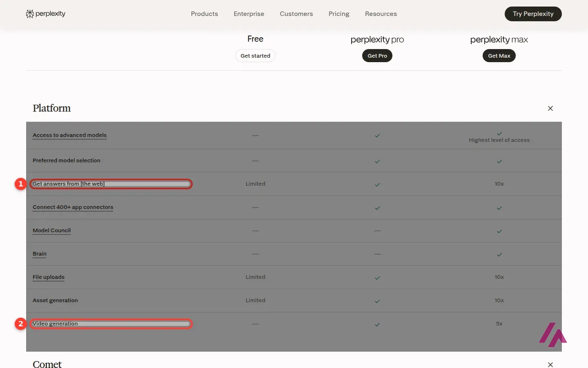Screen dimensions: 588x368
Task: Click Preferred model selection text
Action: coord(67,161)
